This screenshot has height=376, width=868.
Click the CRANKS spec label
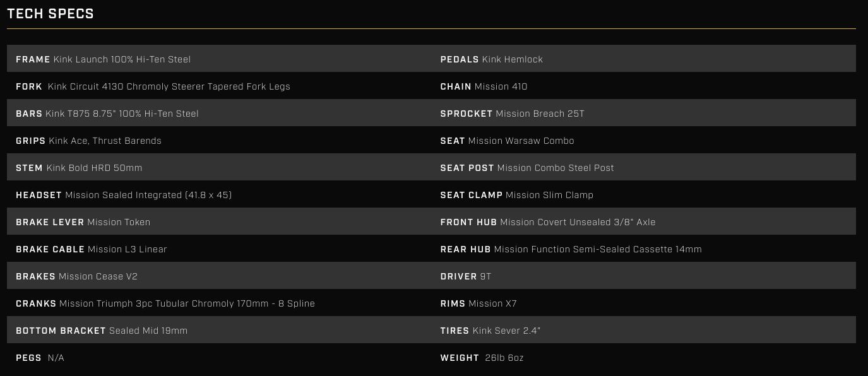point(36,303)
